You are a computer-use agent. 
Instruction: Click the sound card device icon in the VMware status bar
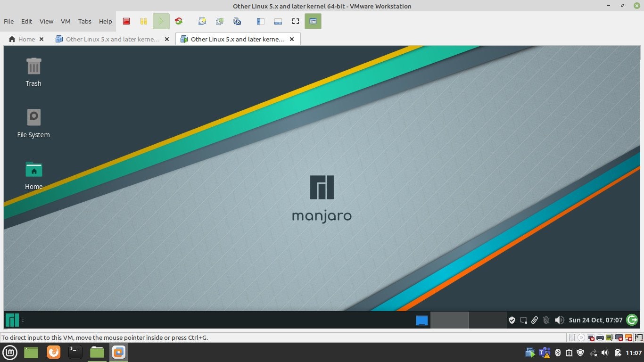[x=610, y=337]
